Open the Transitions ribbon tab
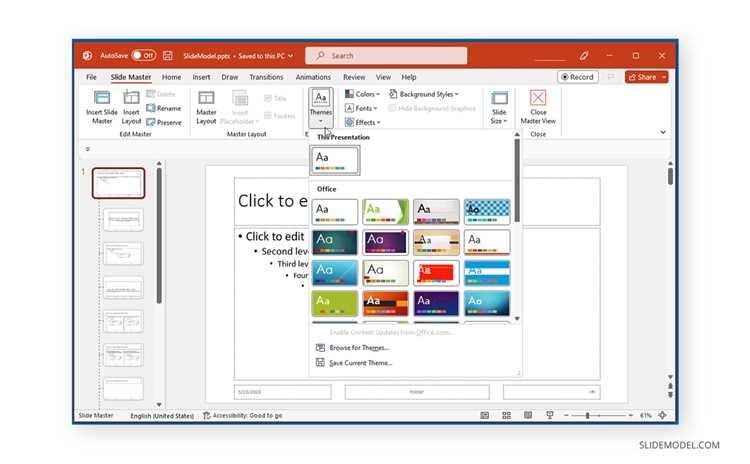 coord(266,77)
